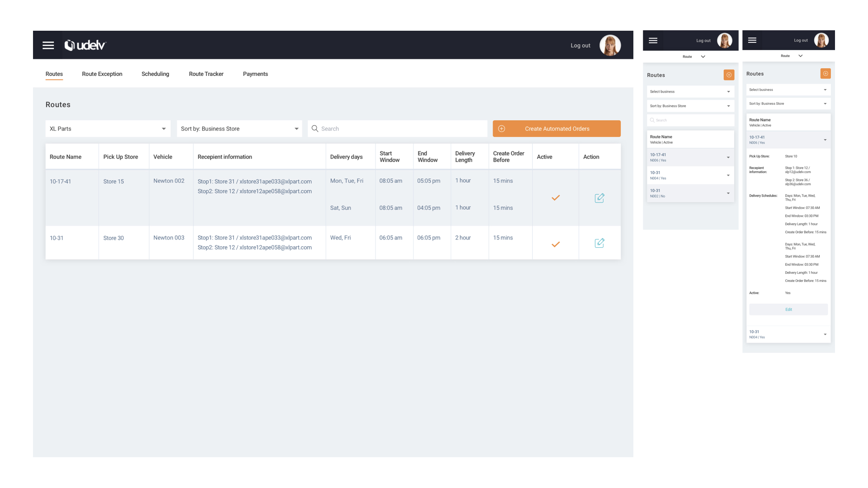Click the search magnifier icon in the desktop view
Viewport: 868px width, 488px height.
[315, 129]
